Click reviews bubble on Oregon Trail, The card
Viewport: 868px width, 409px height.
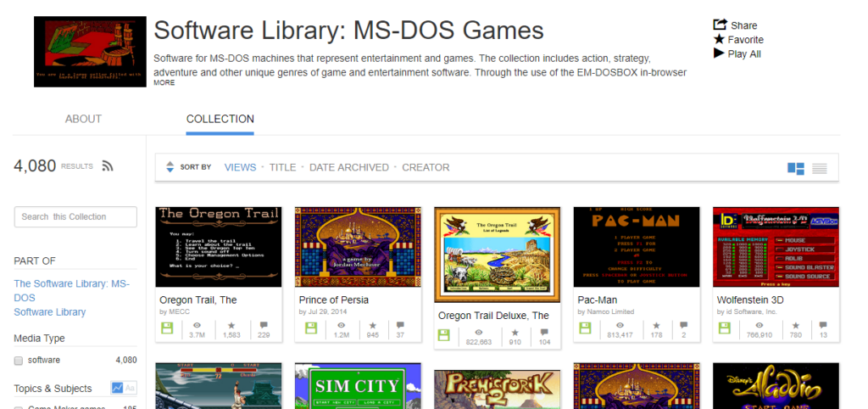point(264,325)
